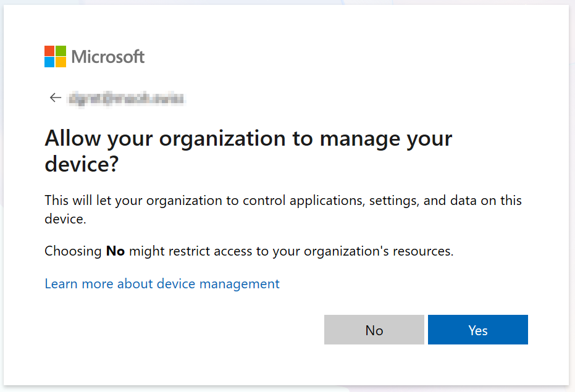Click the 'Allow your organization' heading line
Screen dimensions: 575x392
coord(248,138)
